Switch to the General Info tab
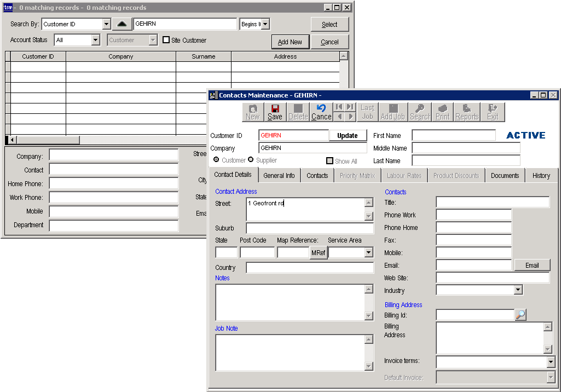Viewport: 561px width, 392px height. click(x=279, y=176)
